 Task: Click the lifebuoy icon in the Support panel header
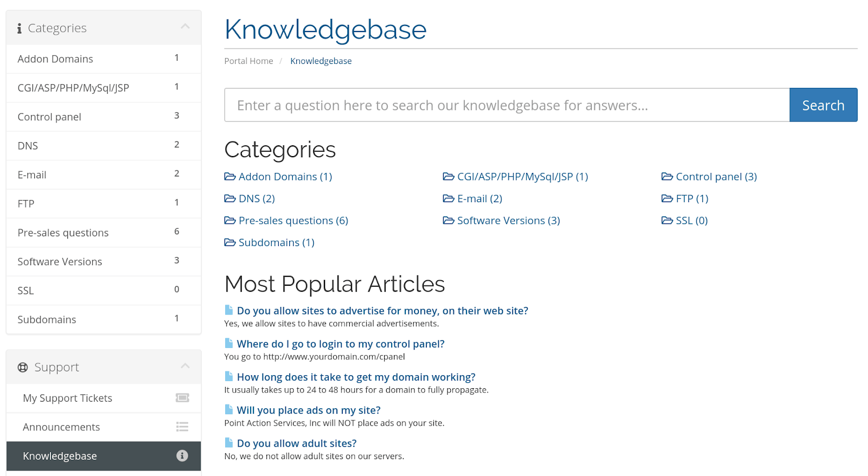click(x=23, y=368)
